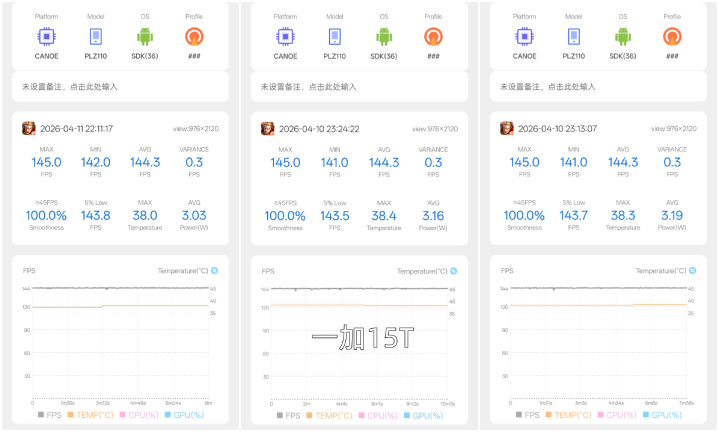The image size is (719, 432).
Task: Open the Profile icon in 22:11:17 report
Action: [194, 37]
